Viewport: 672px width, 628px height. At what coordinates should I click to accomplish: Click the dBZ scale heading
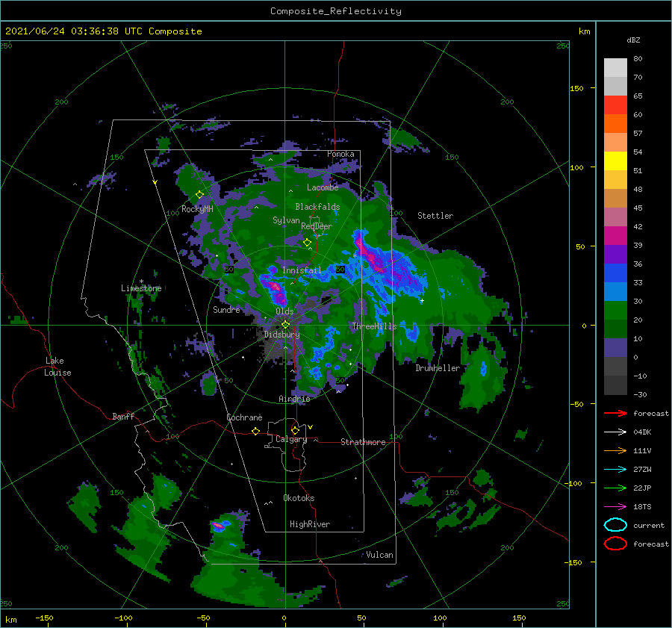click(633, 40)
